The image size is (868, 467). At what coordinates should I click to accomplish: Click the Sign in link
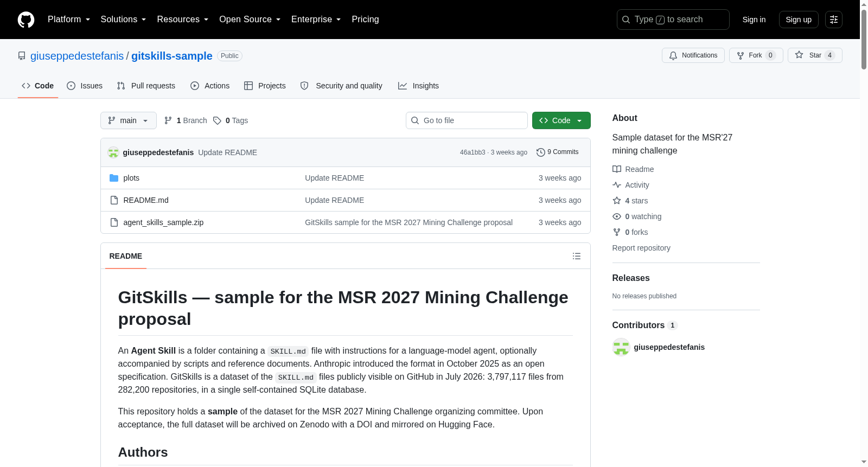754,20
